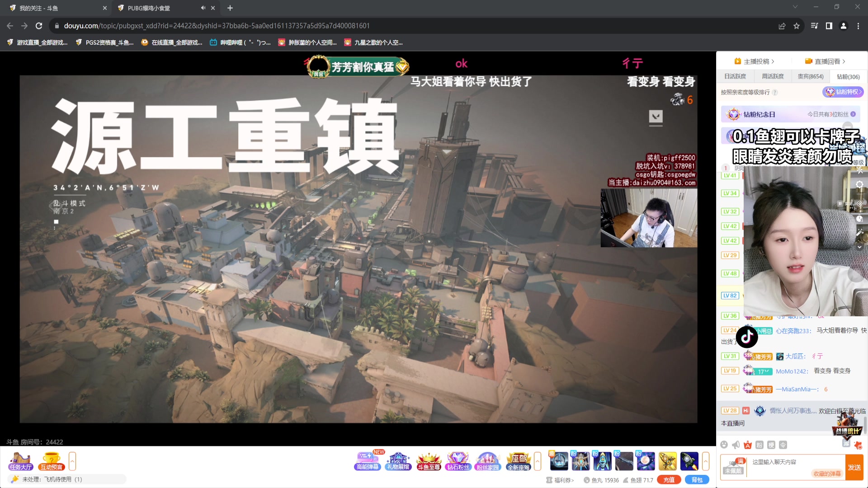Open the PGS2资格赛 bookmark
This screenshot has height=488, width=868.
coord(105,42)
